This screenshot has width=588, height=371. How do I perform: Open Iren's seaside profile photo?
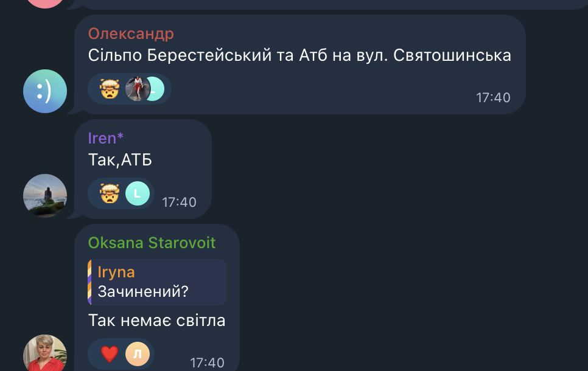click(45, 196)
